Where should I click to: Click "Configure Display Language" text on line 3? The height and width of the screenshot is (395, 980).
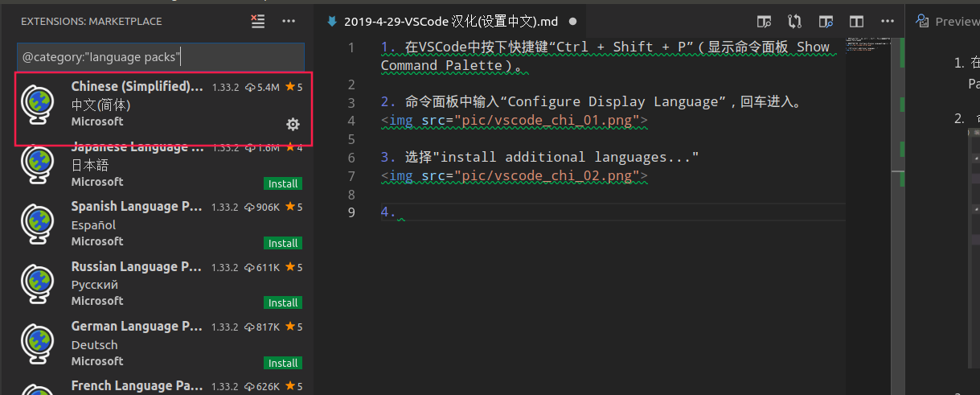[x=613, y=102]
